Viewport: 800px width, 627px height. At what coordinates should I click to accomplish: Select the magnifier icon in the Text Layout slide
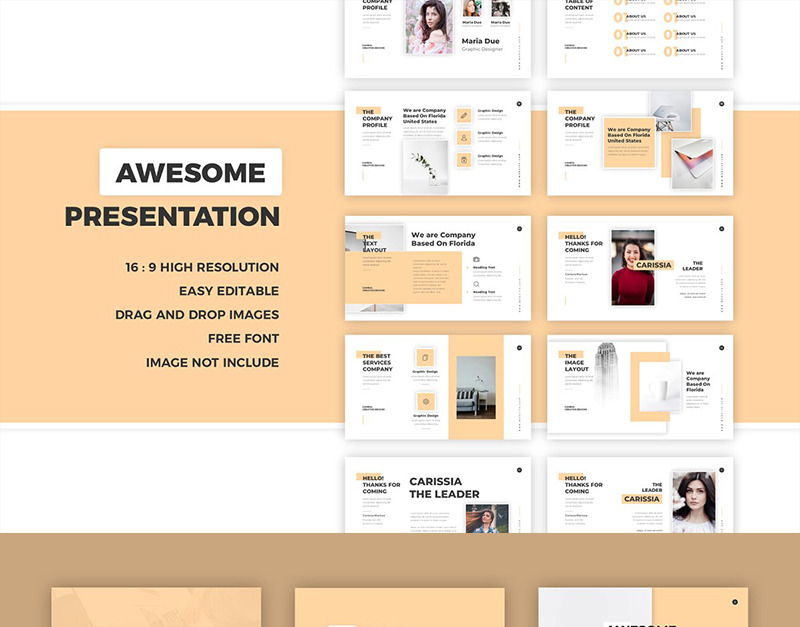point(476,284)
